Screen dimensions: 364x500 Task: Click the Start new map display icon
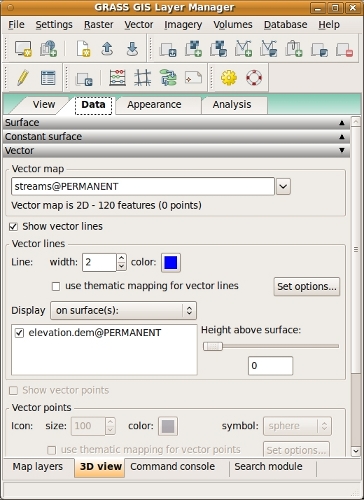23,49
